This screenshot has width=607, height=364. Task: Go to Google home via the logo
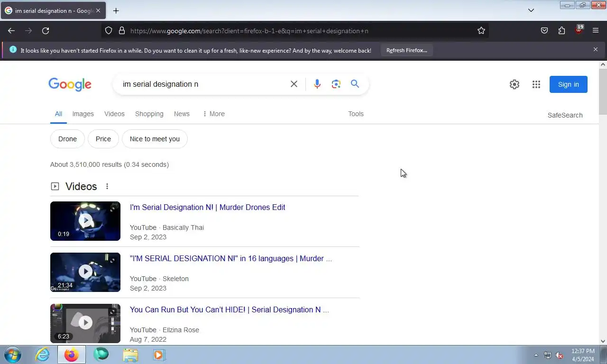point(70,84)
